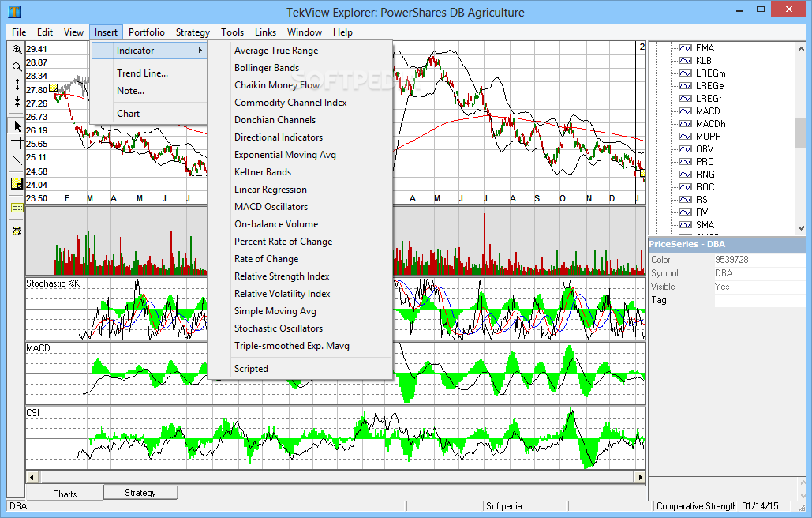The width and height of the screenshot is (812, 518).
Task: Open the Links menu
Action: click(x=265, y=32)
